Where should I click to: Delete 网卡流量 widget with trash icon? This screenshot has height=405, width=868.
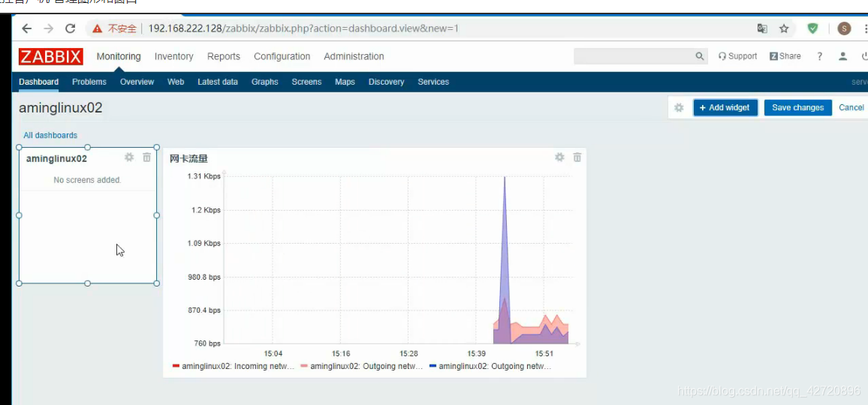pos(577,157)
